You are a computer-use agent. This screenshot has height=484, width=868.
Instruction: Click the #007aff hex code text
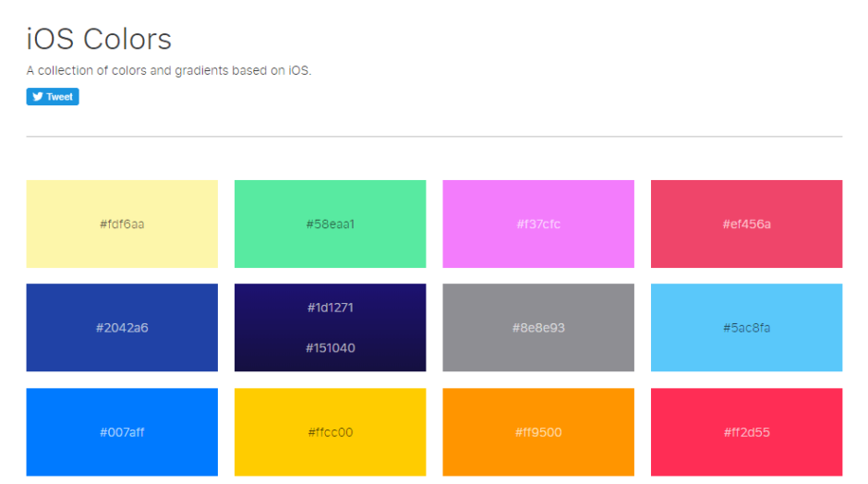[122, 432]
